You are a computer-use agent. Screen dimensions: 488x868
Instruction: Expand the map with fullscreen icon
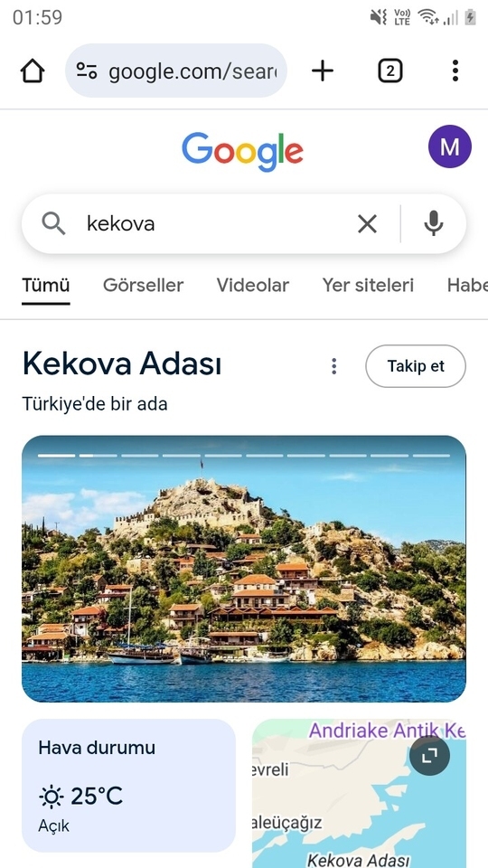[x=429, y=756]
